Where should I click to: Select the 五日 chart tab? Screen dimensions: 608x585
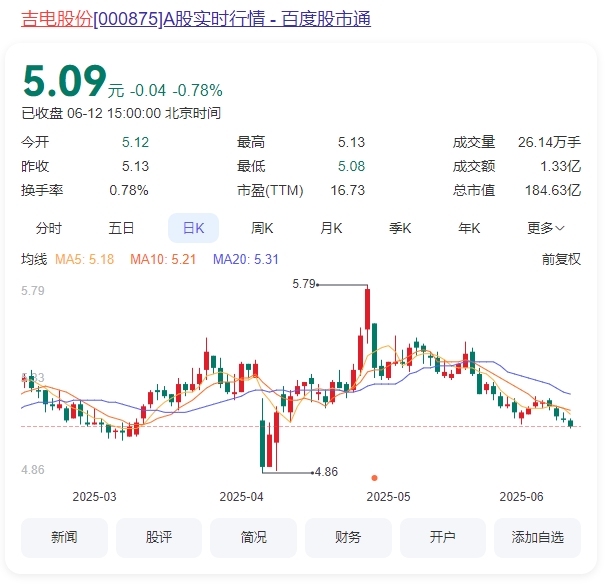[122, 228]
